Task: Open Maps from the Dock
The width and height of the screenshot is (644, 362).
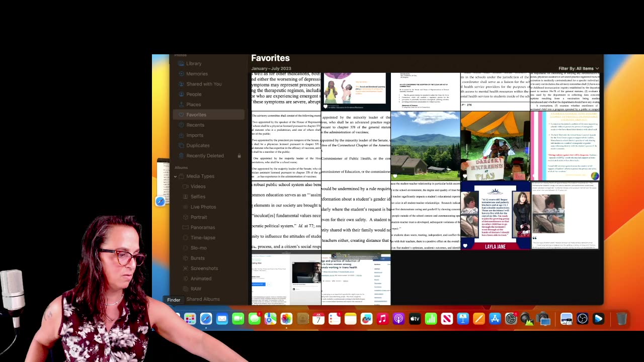Action: (x=270, y=319)
